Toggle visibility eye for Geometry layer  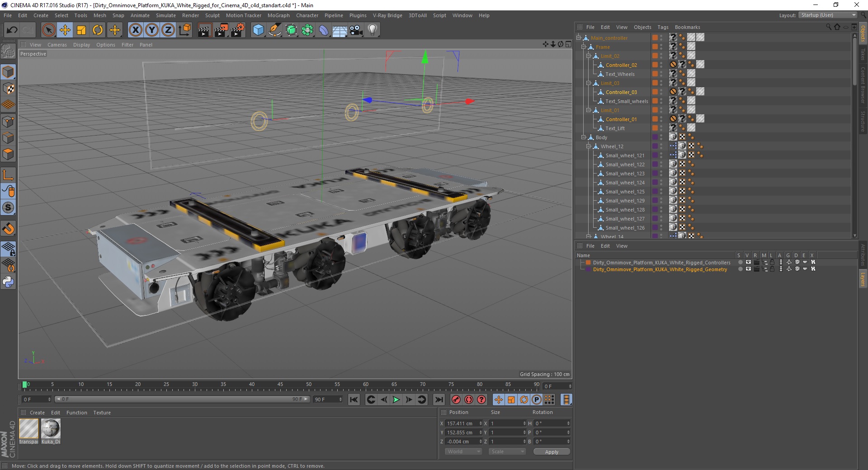[x=748, y=269]
